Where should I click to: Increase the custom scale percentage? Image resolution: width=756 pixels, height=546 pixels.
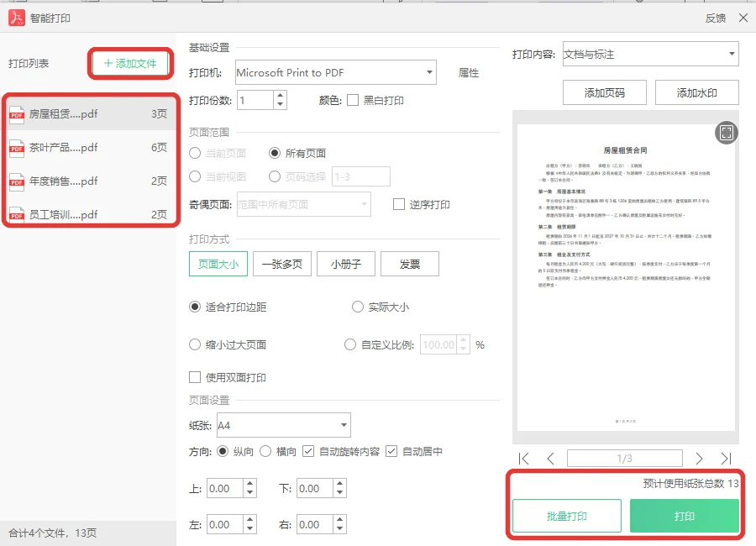point(464,340)
